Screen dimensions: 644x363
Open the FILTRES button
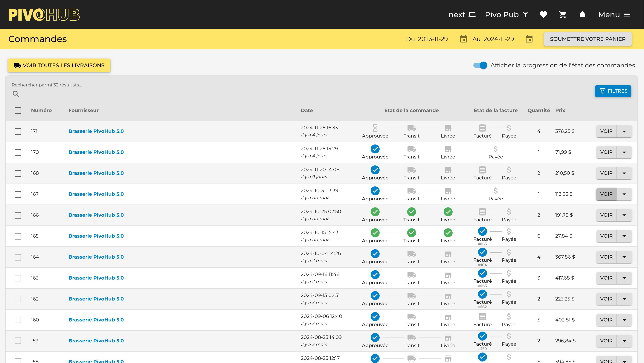(x=613, y=91)
